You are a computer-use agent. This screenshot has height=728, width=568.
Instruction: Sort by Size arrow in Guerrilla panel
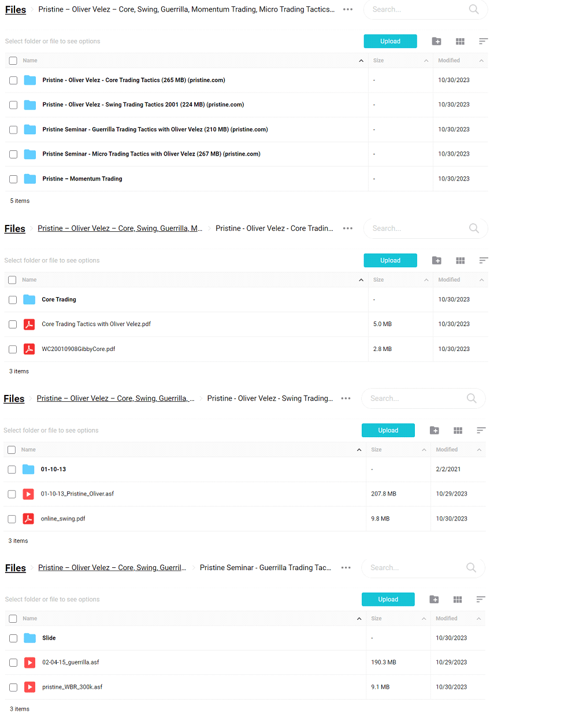424,619
